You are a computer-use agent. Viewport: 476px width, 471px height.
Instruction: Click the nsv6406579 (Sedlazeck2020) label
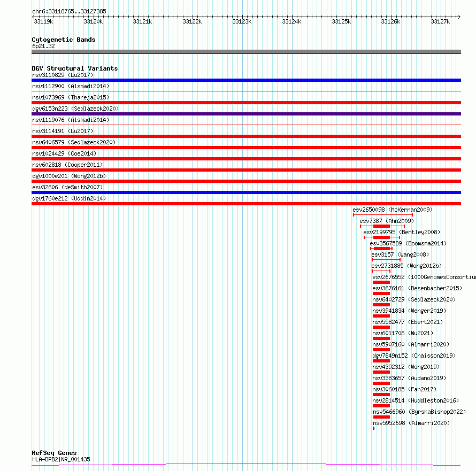[74, 142]
